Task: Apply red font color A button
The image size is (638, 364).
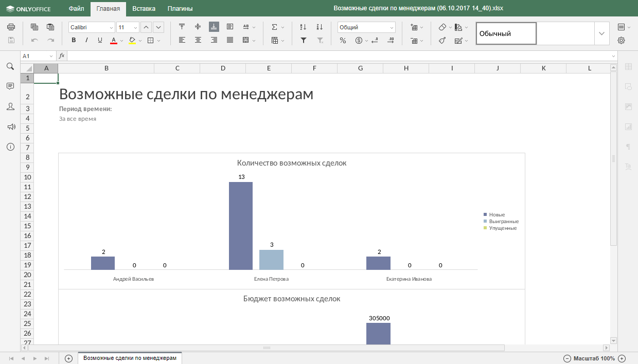Action: pos(114,40)
